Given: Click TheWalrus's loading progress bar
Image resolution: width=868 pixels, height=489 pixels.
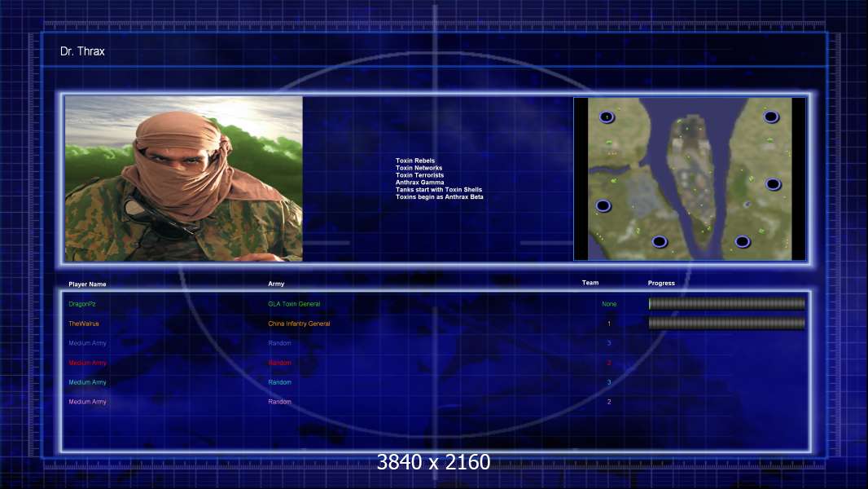Looking at the screenshot, I should point(727,324).
